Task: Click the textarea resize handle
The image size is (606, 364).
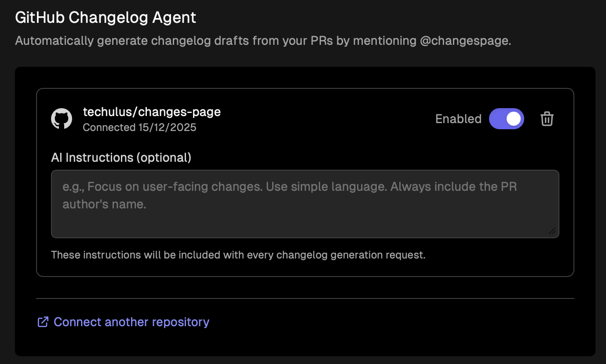Action: [552, 231]
